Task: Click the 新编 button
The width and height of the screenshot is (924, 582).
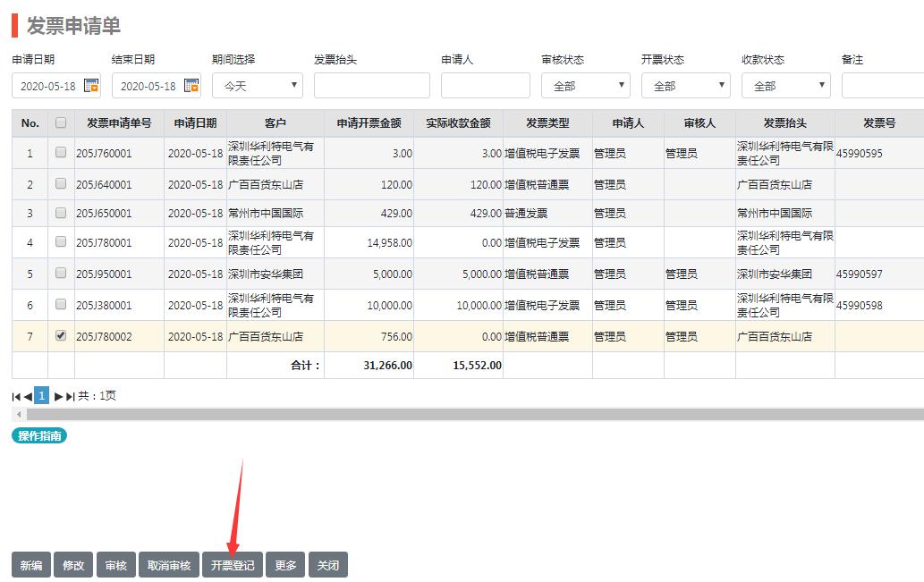Action: (31, 565)
